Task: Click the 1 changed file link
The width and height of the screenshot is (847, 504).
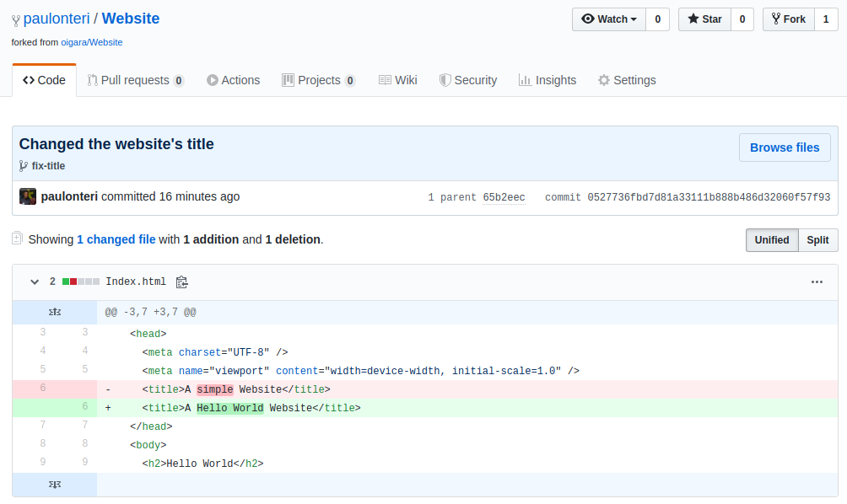Action: click(x=116, y=239)
